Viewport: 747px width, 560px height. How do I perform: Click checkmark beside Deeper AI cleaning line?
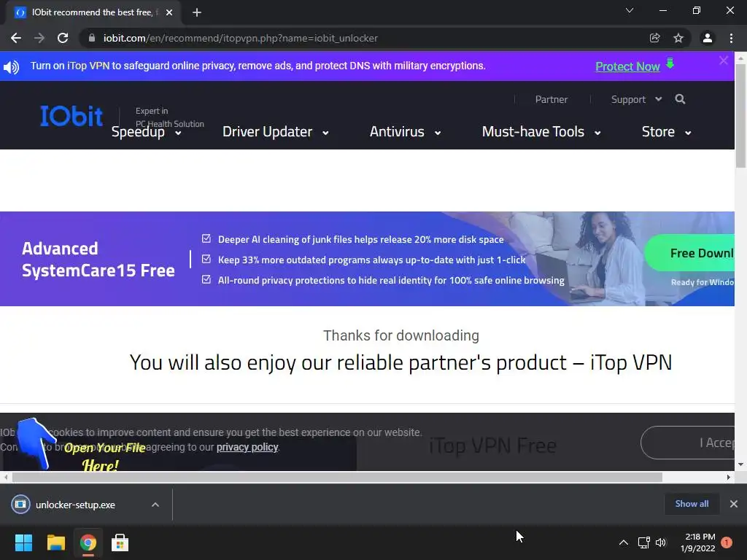[206, 238]
